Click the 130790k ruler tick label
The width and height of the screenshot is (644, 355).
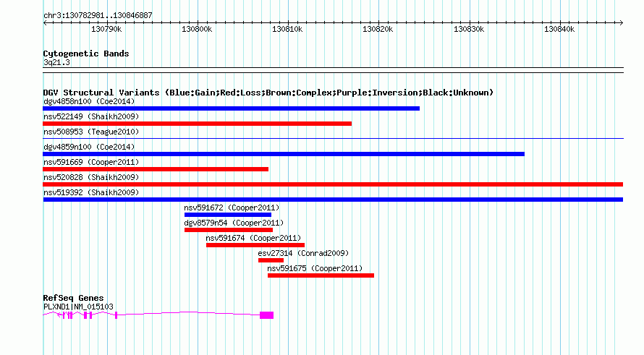(106, 29)
